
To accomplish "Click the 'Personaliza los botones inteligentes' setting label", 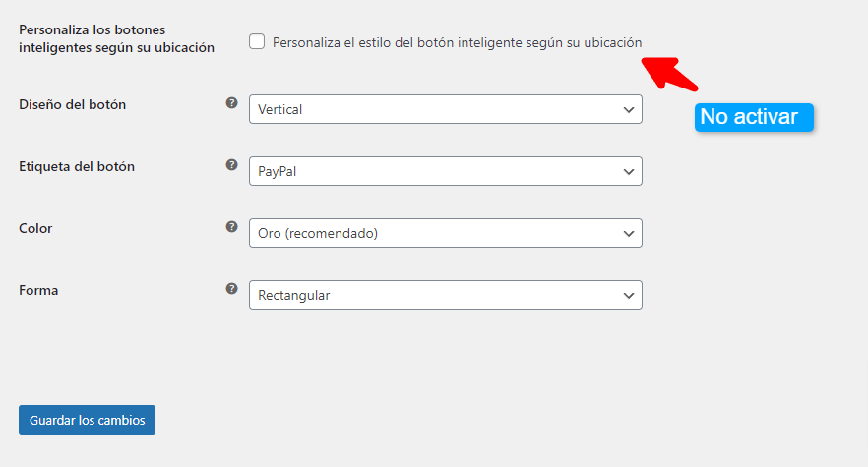I will coord(116,38).
